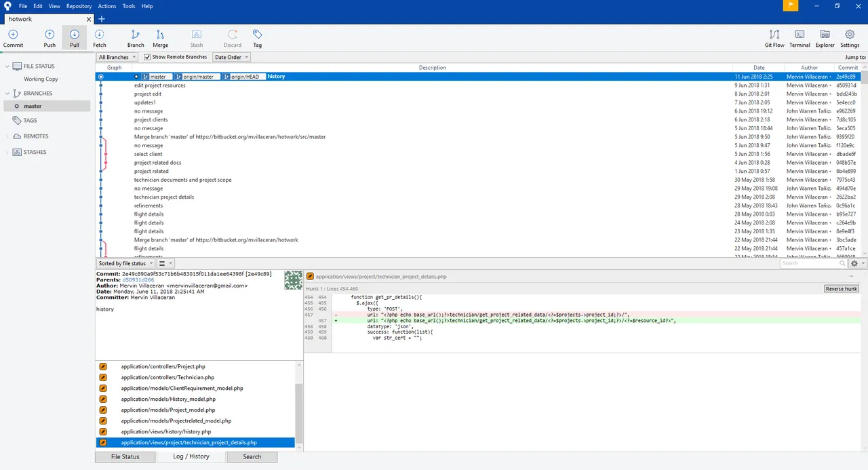
Task: Add a Tag using Tag icon
Action: pyautogui.click(x=258, y=35)
